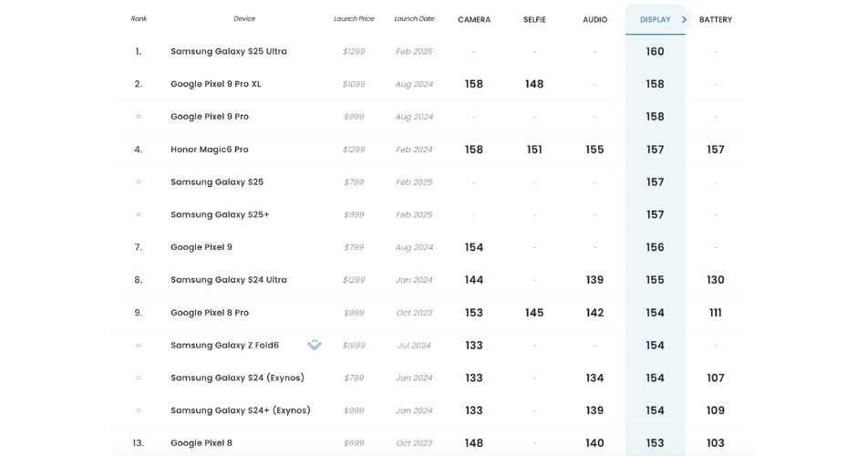Click battery score 109 for Galaxy S24+ (Exynos)
Image resolution: width=868 pixels, height=456 pixels.
point(715,410)
